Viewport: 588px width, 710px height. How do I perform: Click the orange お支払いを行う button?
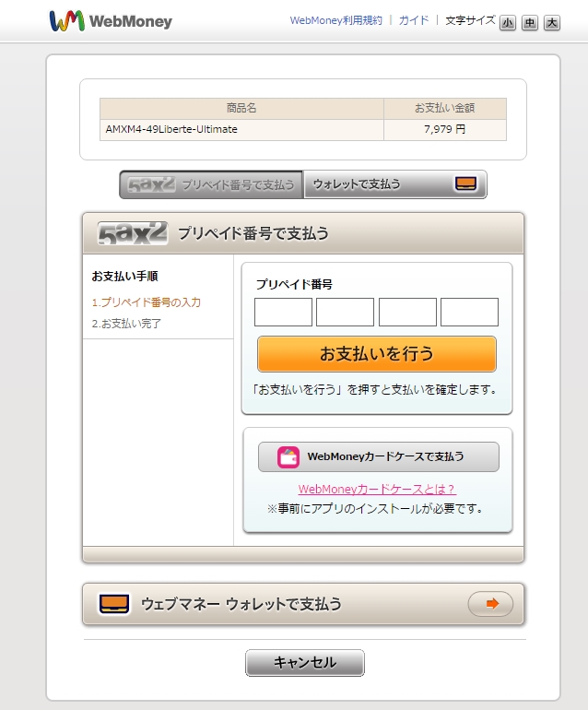[x=377, y=354]
